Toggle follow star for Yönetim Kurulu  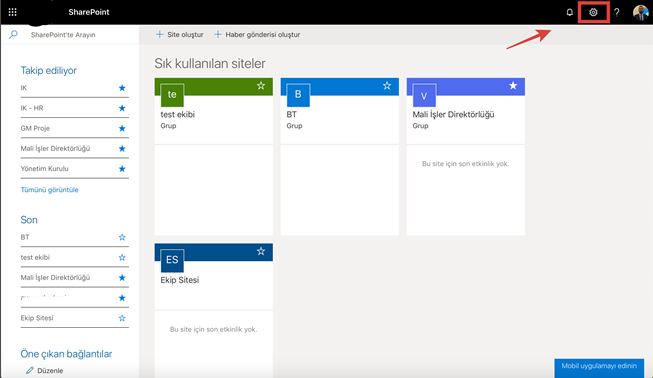pyautogui.click(x=122, y=169)
